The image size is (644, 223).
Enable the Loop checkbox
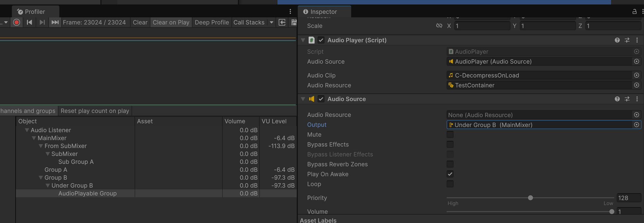450,184
